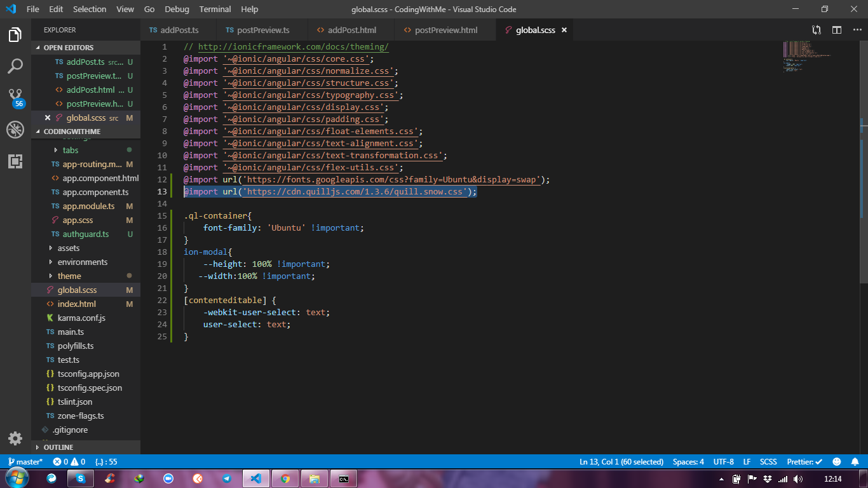
Task: Click the open changes compare icon
Action: click(817, 30)
